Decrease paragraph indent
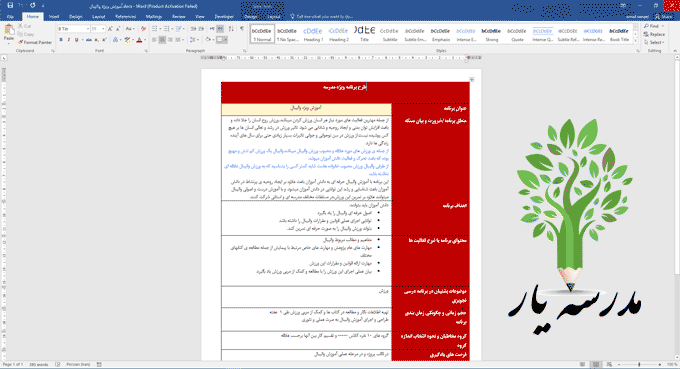 click(193, 29)
